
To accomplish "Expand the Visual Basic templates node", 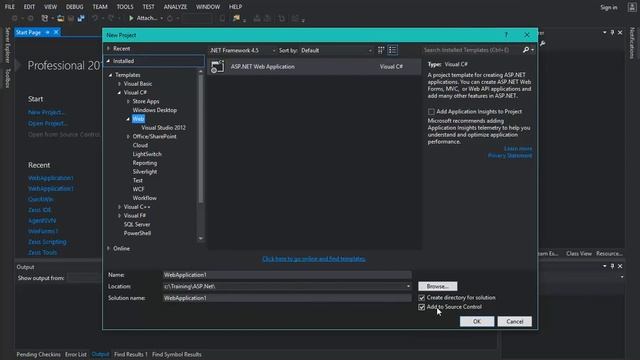I will coord(120,84).
